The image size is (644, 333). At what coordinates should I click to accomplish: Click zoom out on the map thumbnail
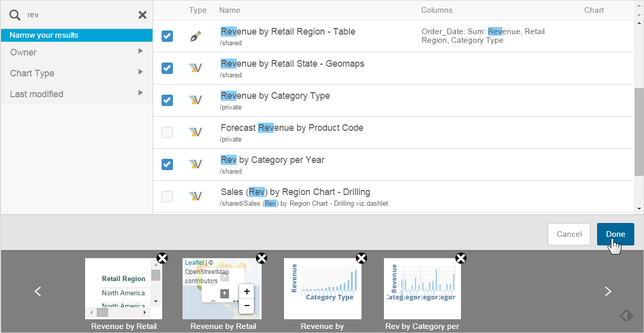[x=246, y=305]
